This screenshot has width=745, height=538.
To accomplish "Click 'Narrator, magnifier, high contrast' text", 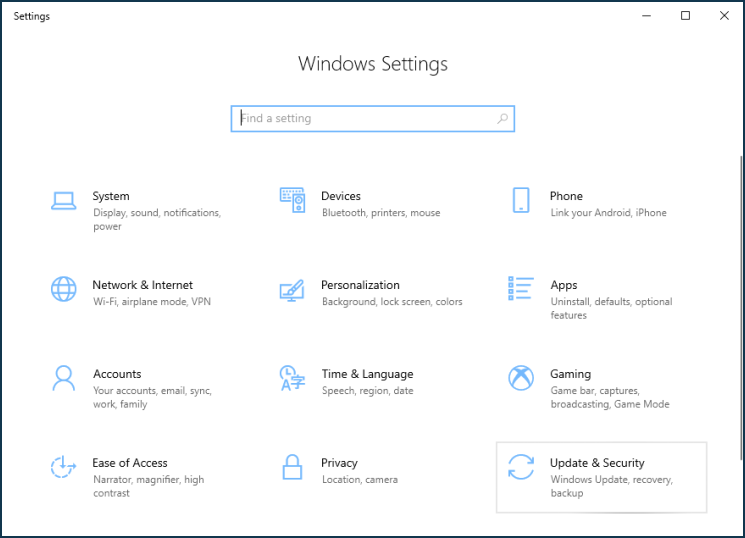I will (148, 486).
